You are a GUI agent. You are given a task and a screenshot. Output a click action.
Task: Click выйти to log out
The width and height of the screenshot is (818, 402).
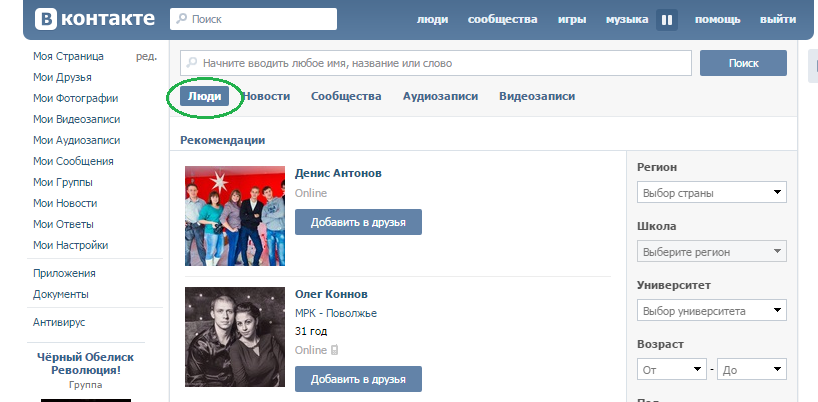[x=778, y=20]
